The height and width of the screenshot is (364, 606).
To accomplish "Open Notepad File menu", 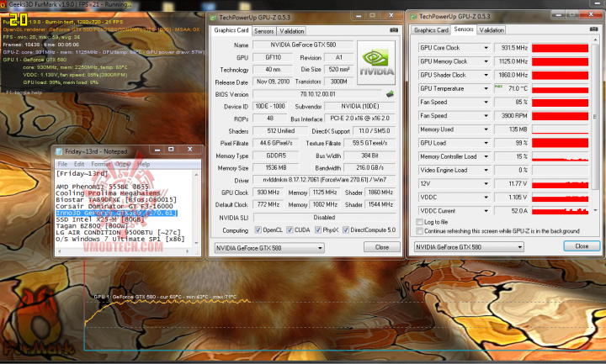I will coord(62,164).
